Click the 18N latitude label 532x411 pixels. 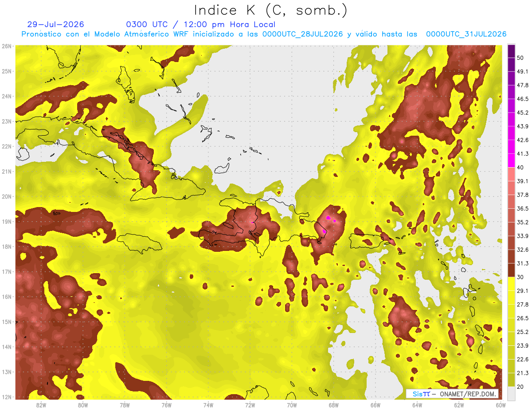point(7,247)
